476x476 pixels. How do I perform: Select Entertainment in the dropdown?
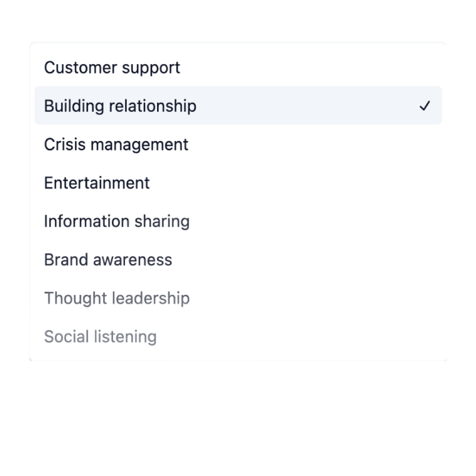coord(97,183)
